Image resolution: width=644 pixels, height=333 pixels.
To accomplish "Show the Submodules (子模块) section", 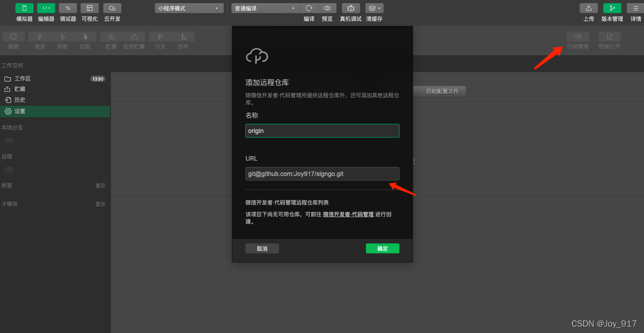I will 100,204.
